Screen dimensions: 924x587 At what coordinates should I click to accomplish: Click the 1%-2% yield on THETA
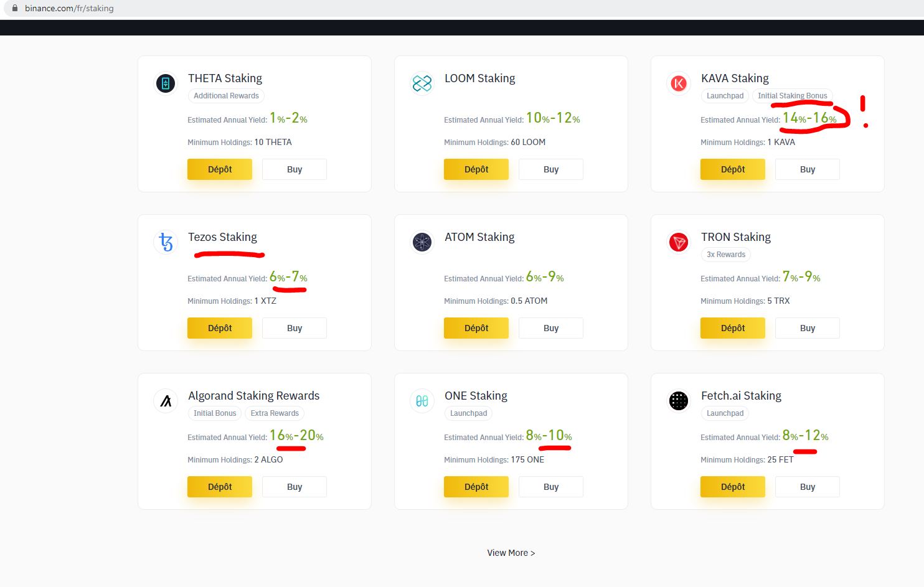(x=288, y=118)
